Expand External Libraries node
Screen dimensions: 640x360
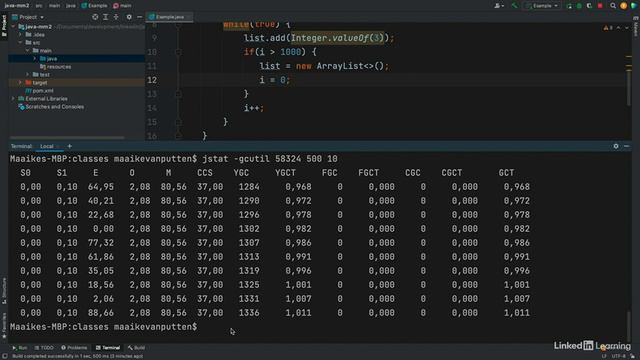[13, 99]
